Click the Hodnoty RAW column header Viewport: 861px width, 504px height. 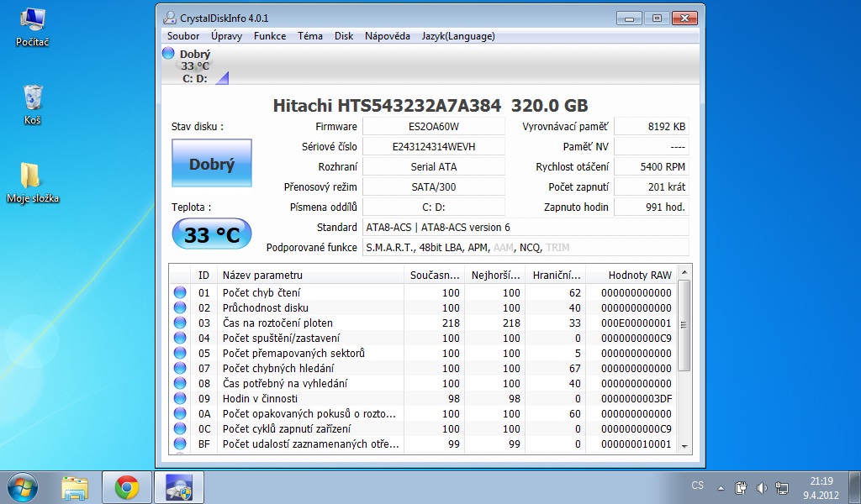(x=631, y=276)
